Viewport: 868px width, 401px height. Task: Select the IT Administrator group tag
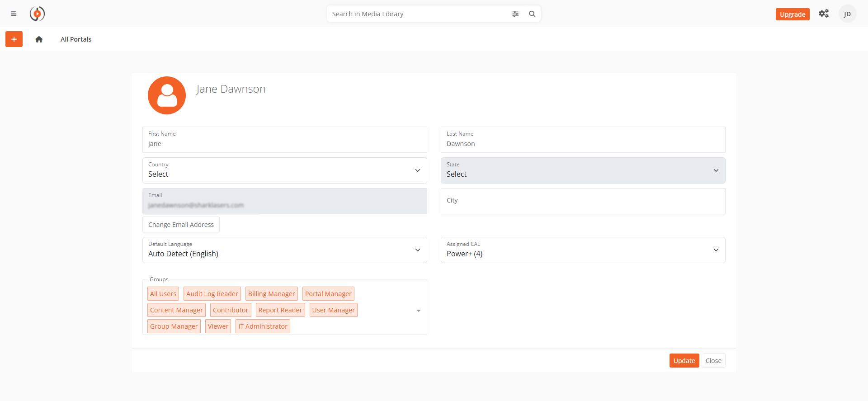pos(263,326)
